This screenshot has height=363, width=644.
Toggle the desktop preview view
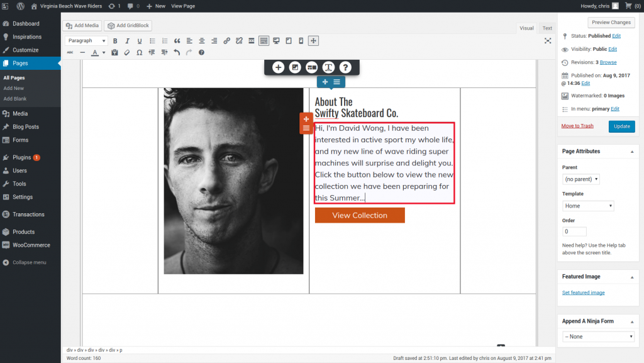coord(276,41)
